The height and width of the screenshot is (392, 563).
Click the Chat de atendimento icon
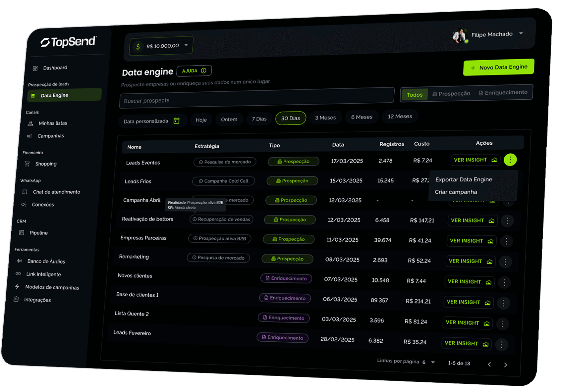click(25, 192)
